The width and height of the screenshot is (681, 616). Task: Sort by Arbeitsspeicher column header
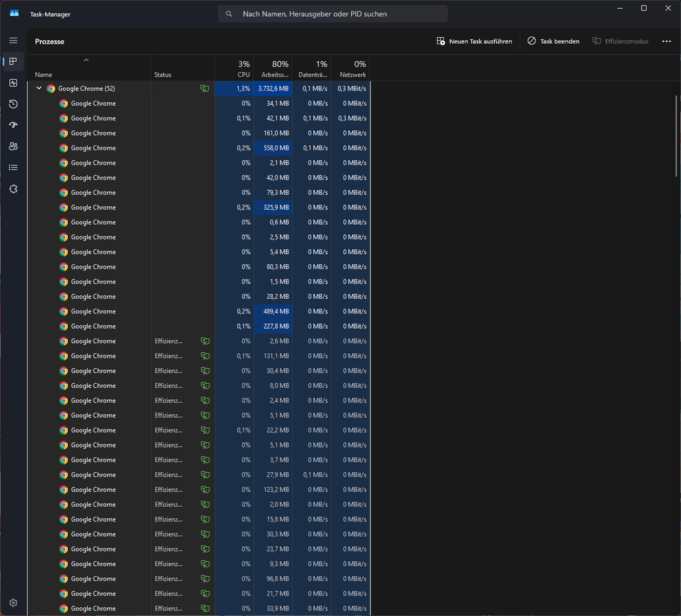273,68
